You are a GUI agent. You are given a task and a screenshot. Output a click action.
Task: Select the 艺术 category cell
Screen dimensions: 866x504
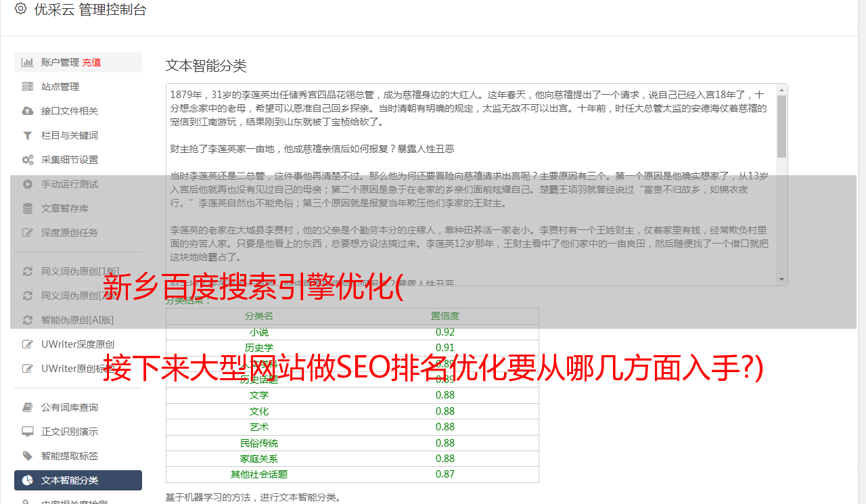[x=259, y=427]
